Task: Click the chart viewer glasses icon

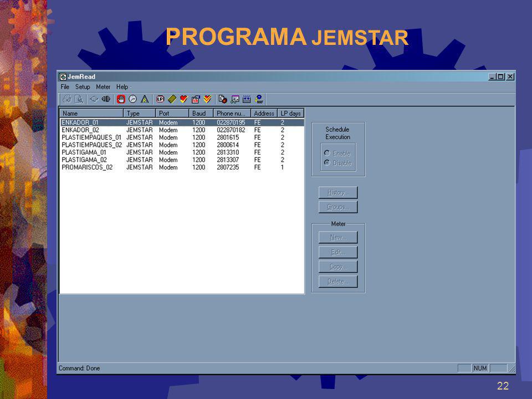Action: tap(235, 99)
